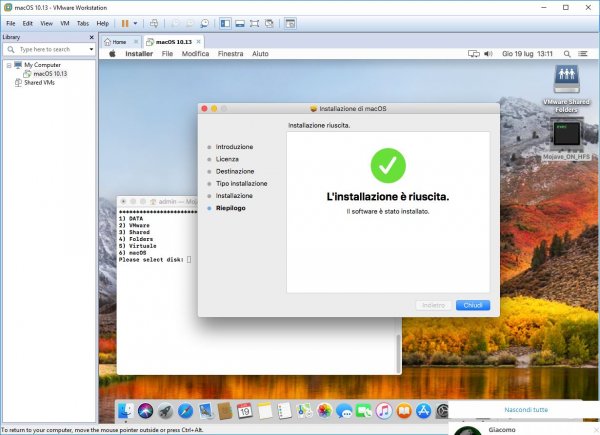Image resolution: width=600 pixels, height=435 pixels.
Task: Open the macOS File menu beside Installer
Action: pyautogui.click(x=167, y=54)
